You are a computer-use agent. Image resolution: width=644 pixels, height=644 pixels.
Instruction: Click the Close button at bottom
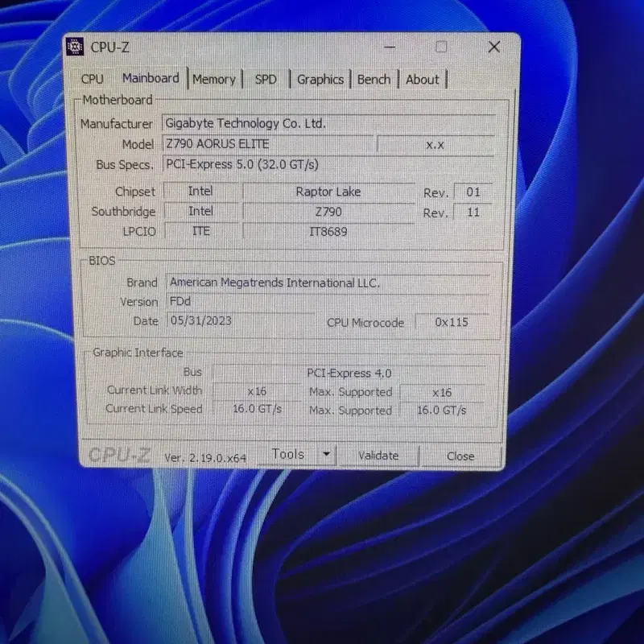coord(460,456)
